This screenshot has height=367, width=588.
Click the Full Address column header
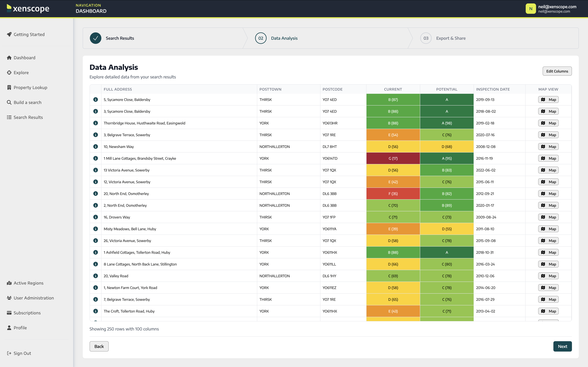tap(118, 89)
